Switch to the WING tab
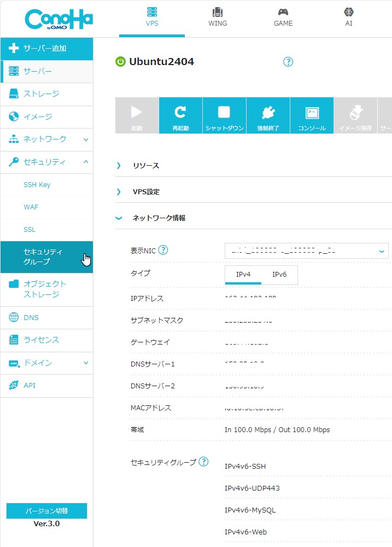 tap(218, 18)
